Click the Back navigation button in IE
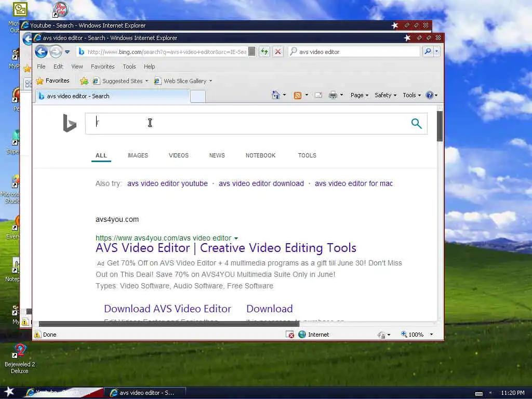 [x=42, y=51]
